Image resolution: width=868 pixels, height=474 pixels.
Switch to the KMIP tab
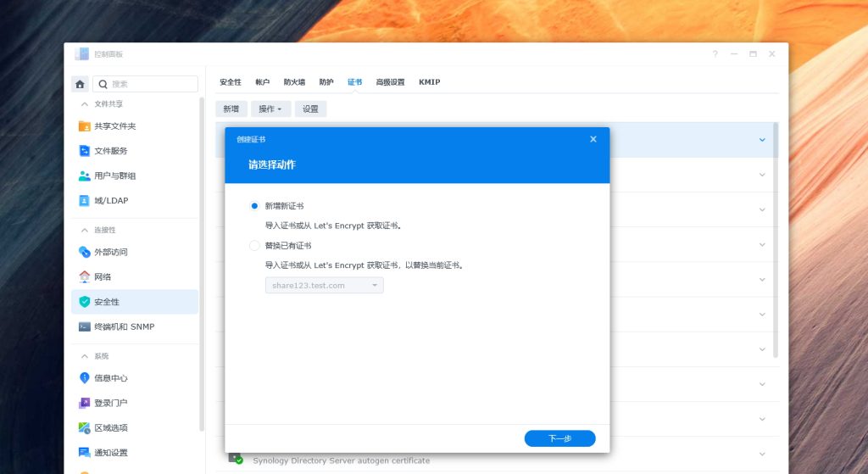430,82
